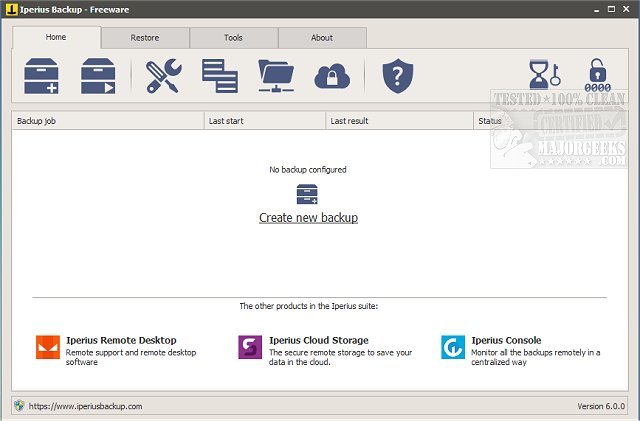This screenshot has height=421, width=640.
Task: Click the Iperius Console product icon
Action: pyautogui.click(x=453, y=346)
